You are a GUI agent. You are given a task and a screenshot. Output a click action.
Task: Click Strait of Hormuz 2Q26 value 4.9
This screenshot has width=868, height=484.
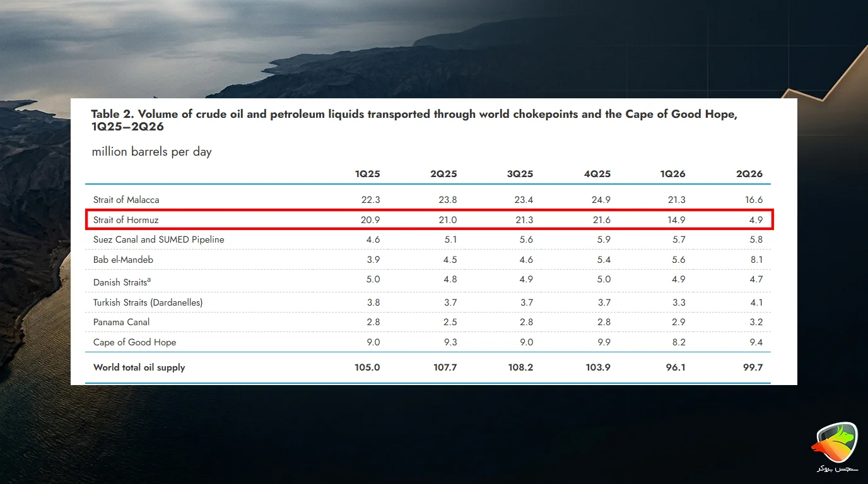tap(756, 220)
